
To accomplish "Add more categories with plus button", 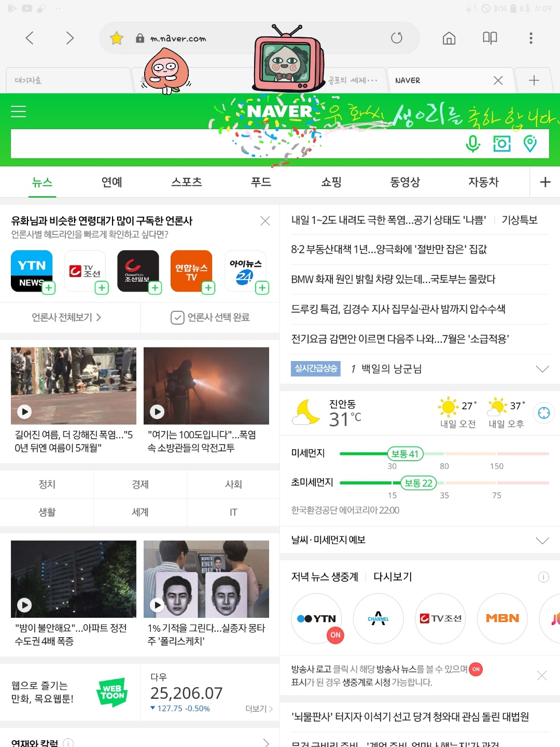I will pos(545,182).
